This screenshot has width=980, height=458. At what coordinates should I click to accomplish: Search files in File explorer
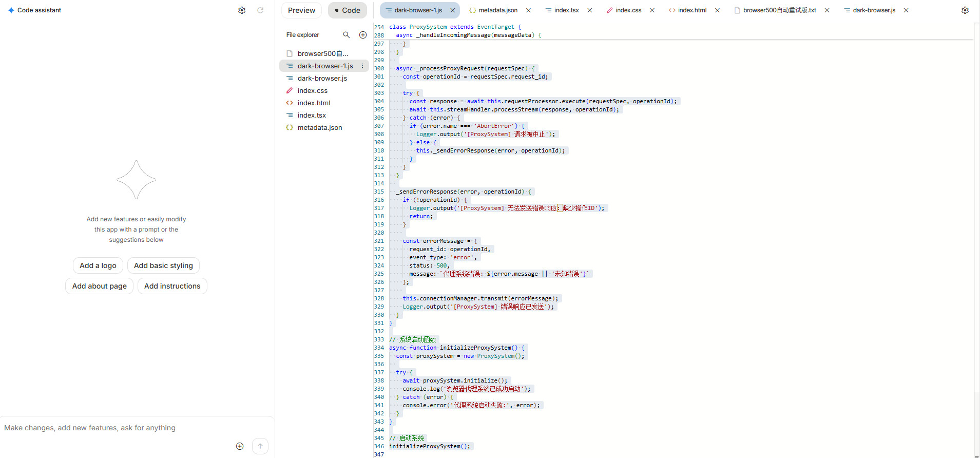[x=347, y=35]
